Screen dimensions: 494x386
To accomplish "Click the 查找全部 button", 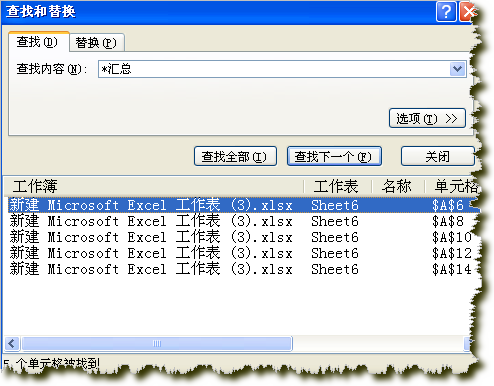I will [235, 156].
